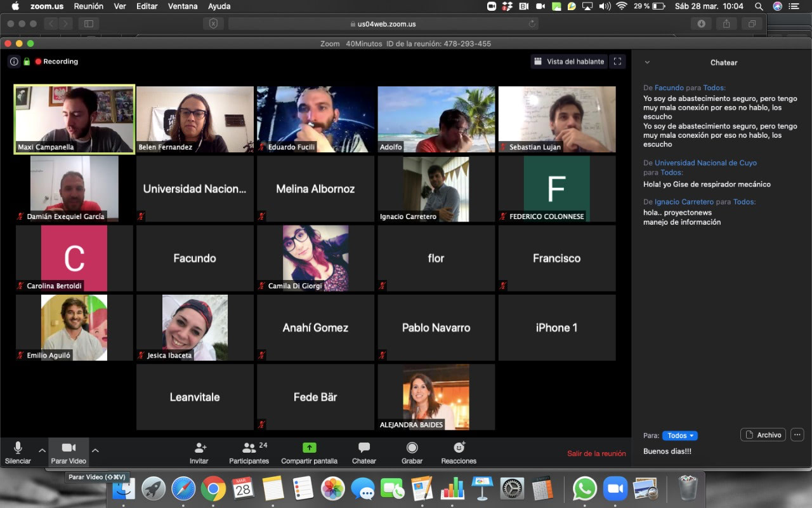Go forward in Safari window
The height and width of the screenshot is (508, 812).
tap(66, 24)
